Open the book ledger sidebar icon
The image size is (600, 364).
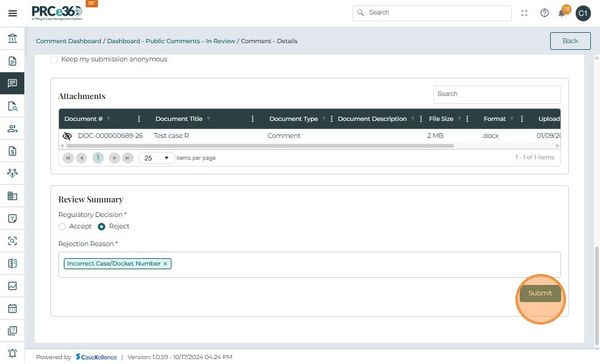pos(12,264)
